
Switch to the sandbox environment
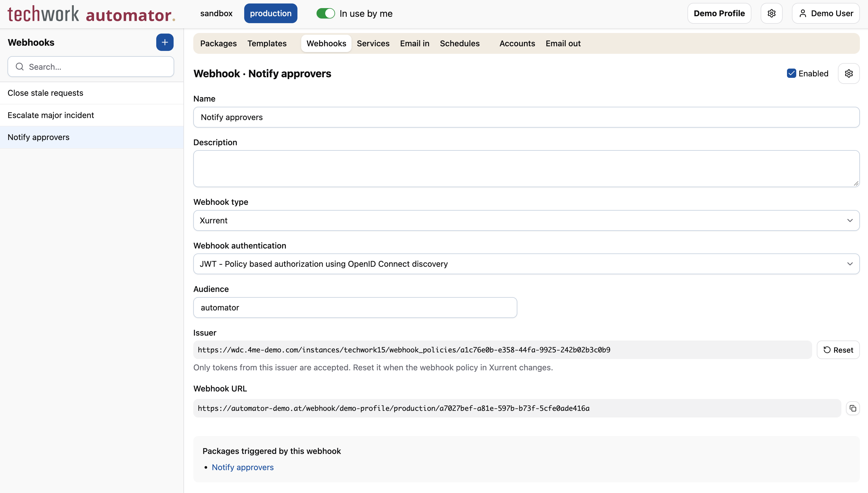click(216, 14)
